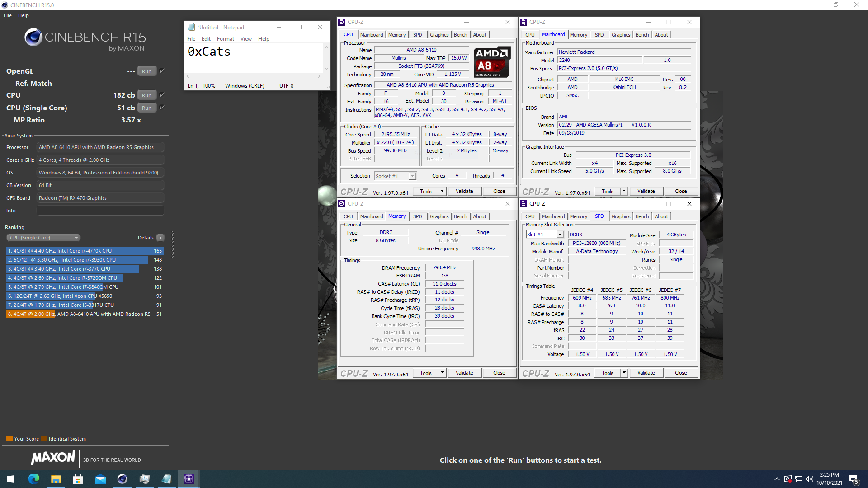Click Validate in the Memory CPU-Z window

click(464, 373)
